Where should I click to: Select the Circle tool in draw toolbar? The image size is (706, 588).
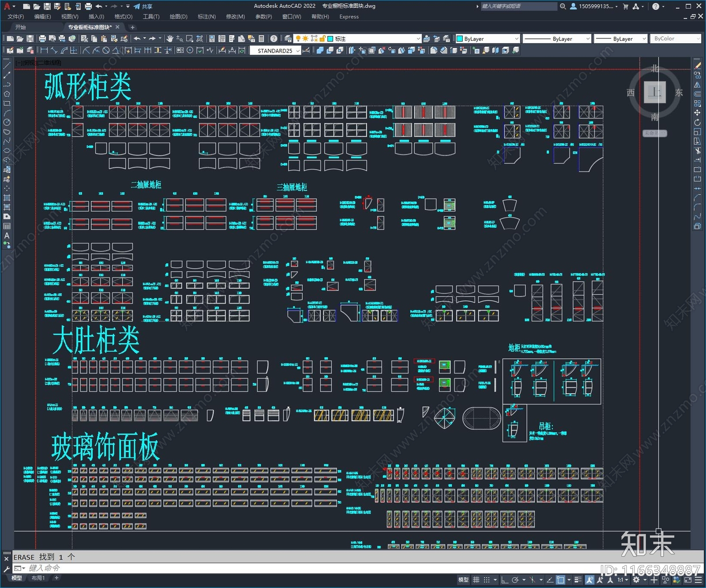[7, 122]
